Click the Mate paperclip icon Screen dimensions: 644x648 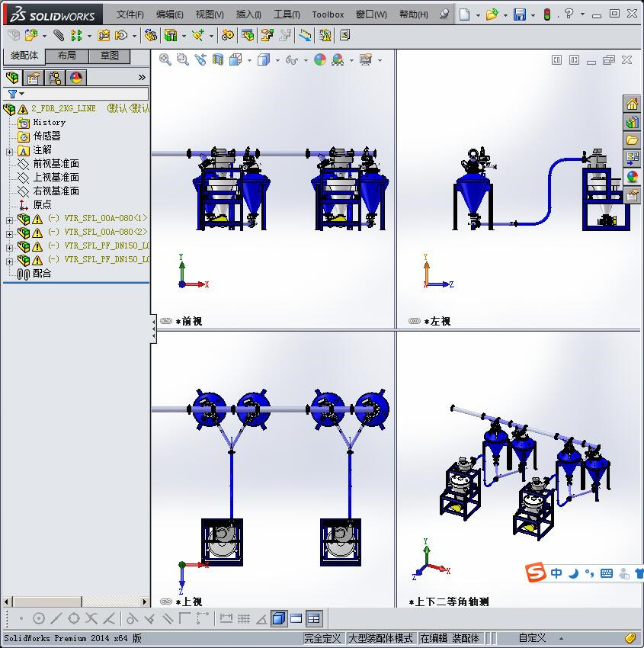pos(59,36)
